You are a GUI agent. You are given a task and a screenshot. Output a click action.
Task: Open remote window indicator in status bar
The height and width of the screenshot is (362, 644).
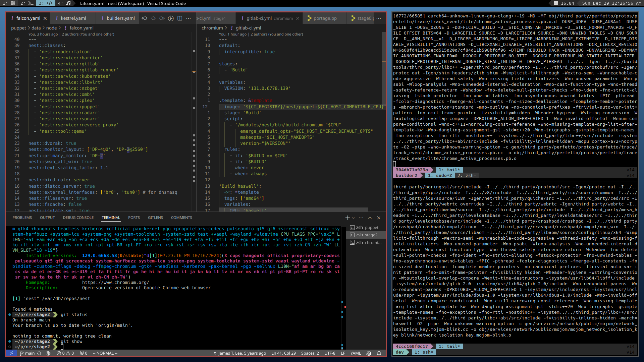pos(11,353)
